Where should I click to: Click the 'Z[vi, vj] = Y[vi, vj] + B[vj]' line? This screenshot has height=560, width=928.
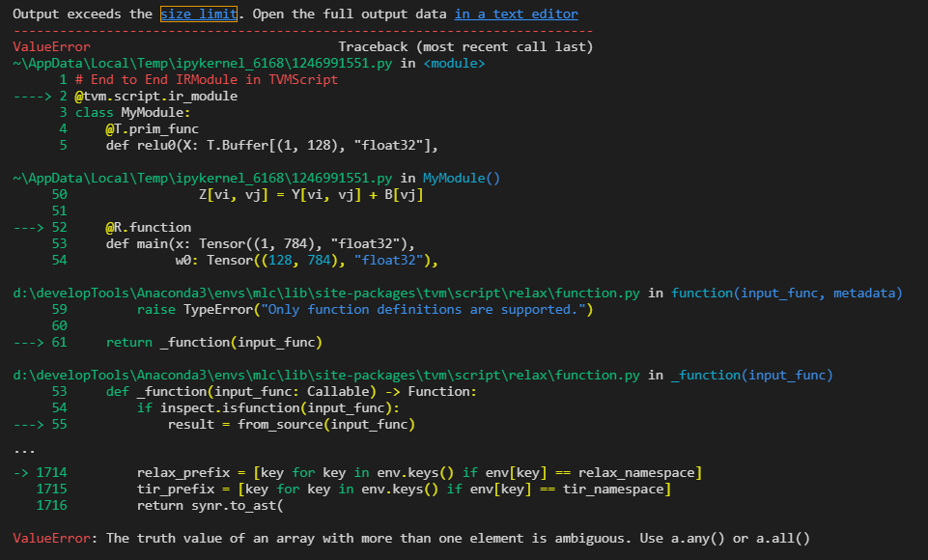[x=311, y=195]
